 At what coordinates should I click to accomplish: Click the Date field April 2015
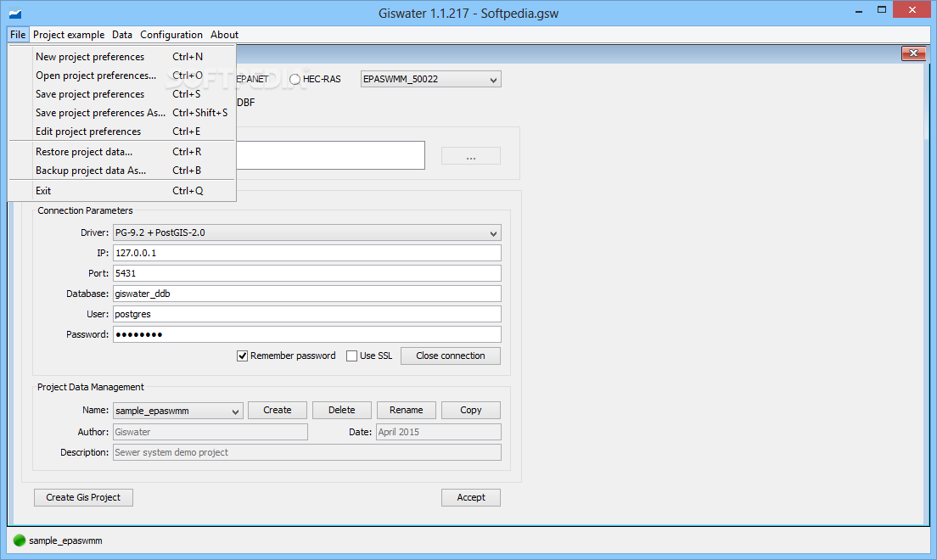pyautogui.click(x=439, y=432)
